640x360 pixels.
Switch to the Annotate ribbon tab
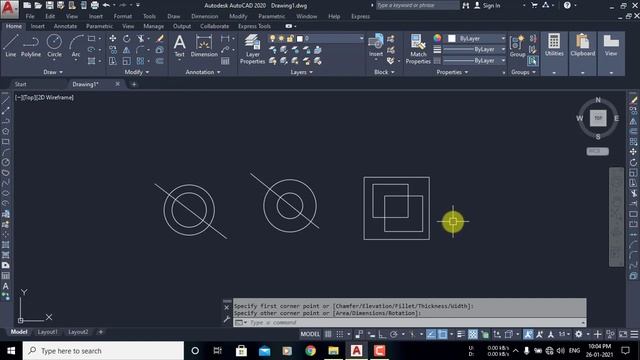coord(65,26)
